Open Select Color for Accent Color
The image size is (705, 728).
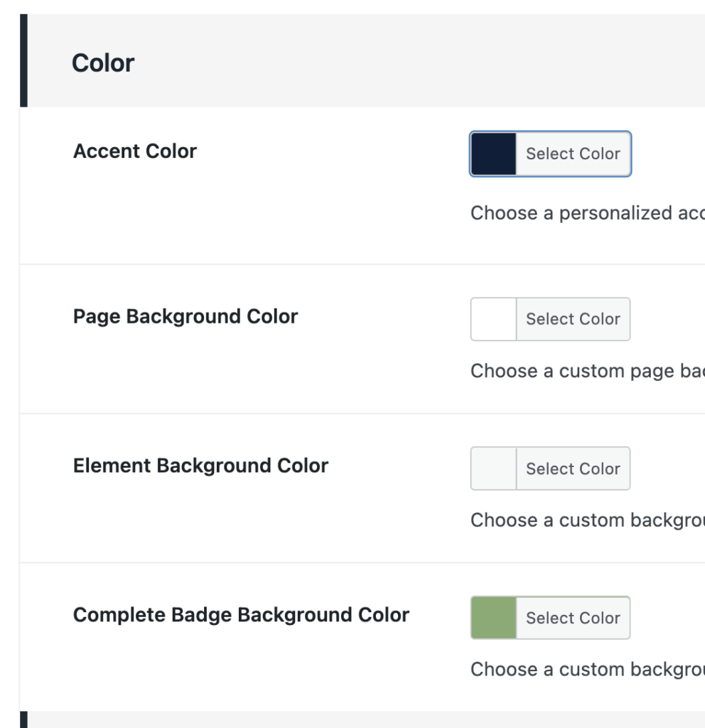pos(573,154)
